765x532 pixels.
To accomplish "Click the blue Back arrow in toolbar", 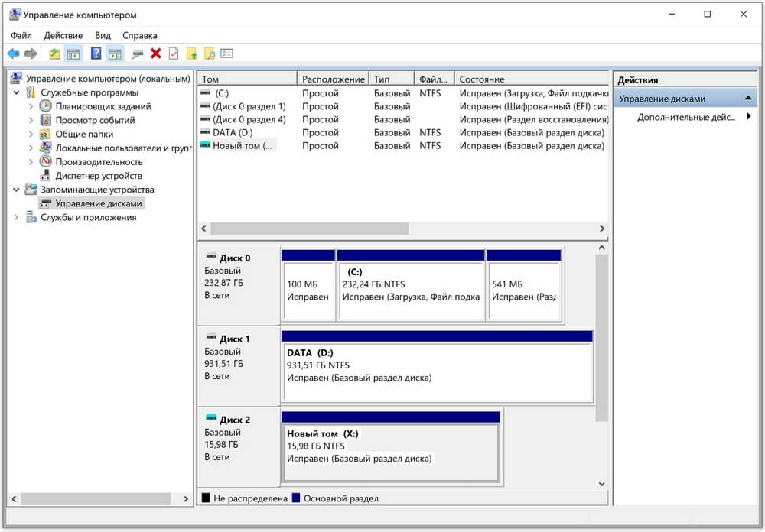I will (13, 54).
